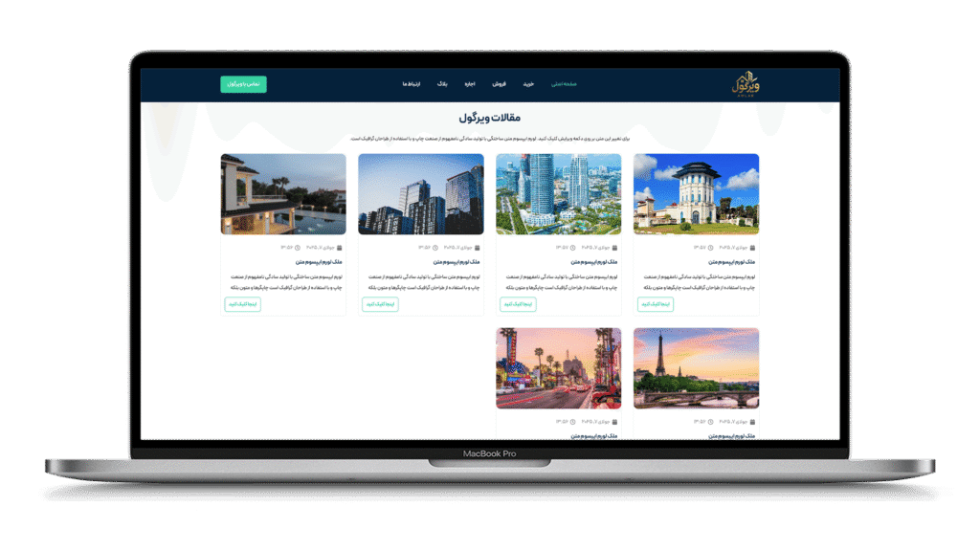Click the outlined button on the villa pool card
The height and width of the screenshot is (551, 980).
tap(242, 304)
